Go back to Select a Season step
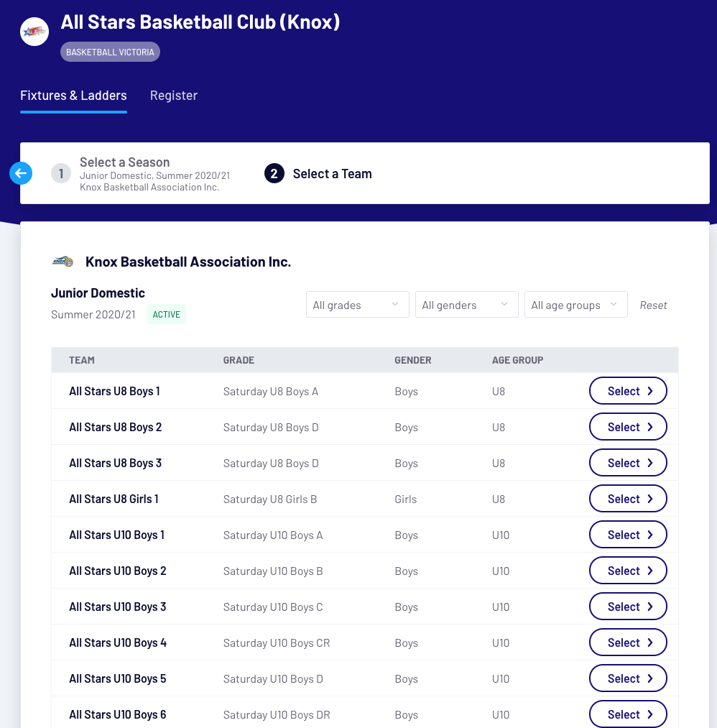The width and height of the screenshot is (717, 728). coord(125,162)
